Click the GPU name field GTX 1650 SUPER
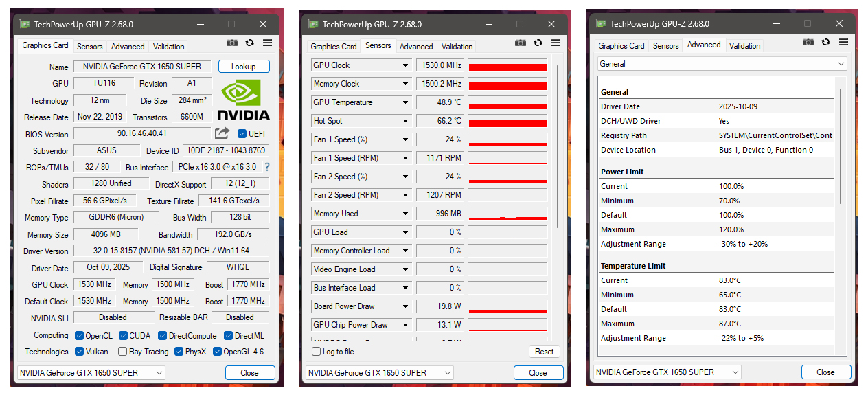Viewport: 868px width, 395px height. click(142, 67)
